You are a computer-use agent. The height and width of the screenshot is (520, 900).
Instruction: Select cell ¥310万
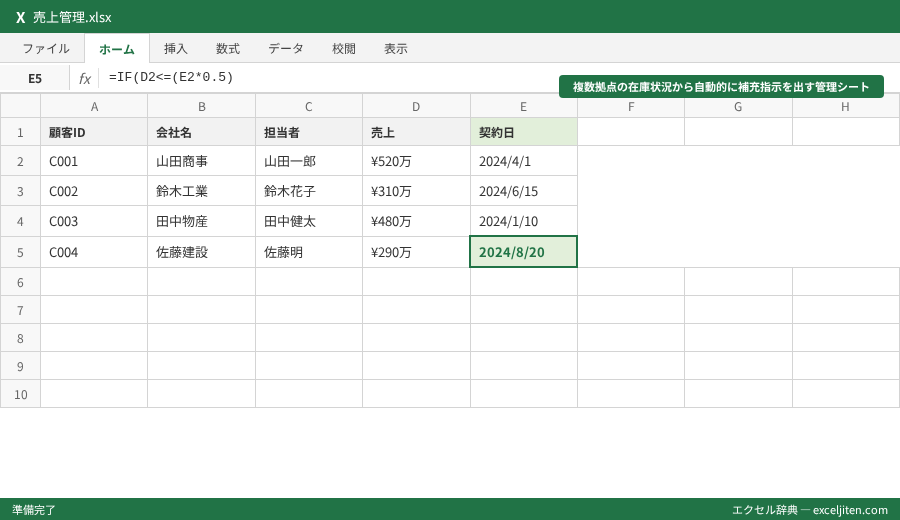tap(416, 191)
